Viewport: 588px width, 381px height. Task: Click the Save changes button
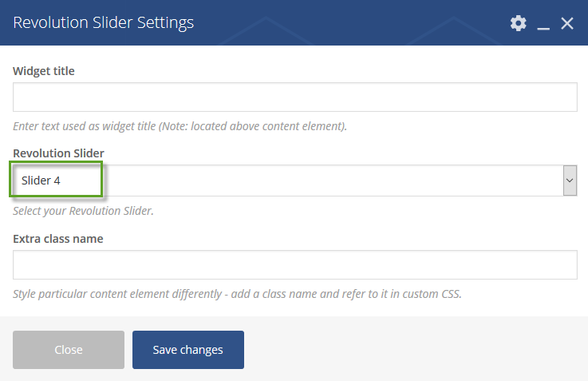pos(187,350)
